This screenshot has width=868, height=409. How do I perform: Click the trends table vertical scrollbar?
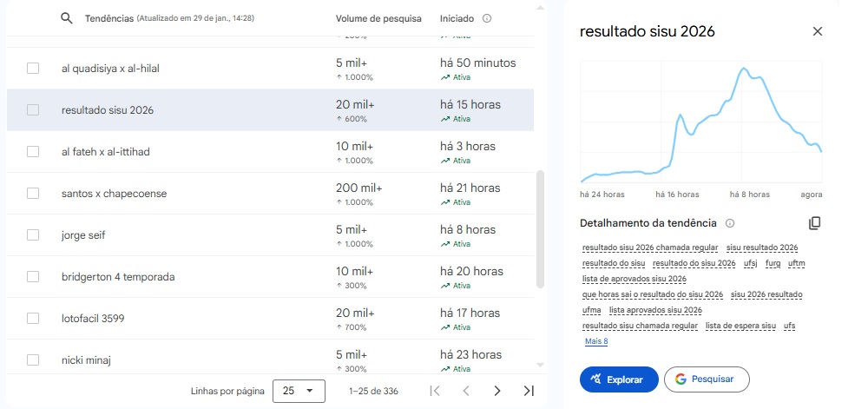541,228
